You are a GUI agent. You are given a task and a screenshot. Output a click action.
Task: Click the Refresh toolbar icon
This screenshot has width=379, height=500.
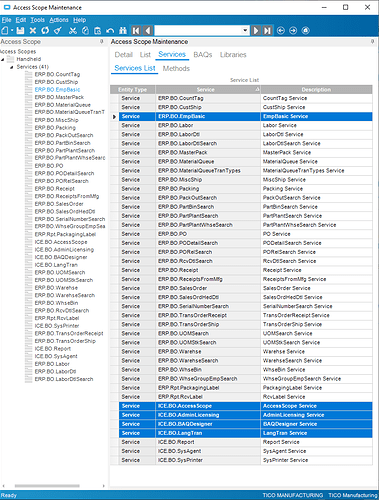tap(45, 31)
